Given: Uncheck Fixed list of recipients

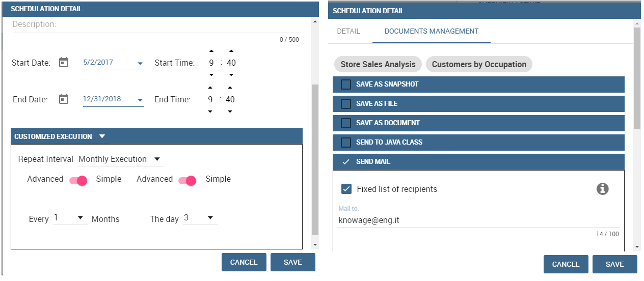Looking at the screenshot, I should click(x=346, y=189).
